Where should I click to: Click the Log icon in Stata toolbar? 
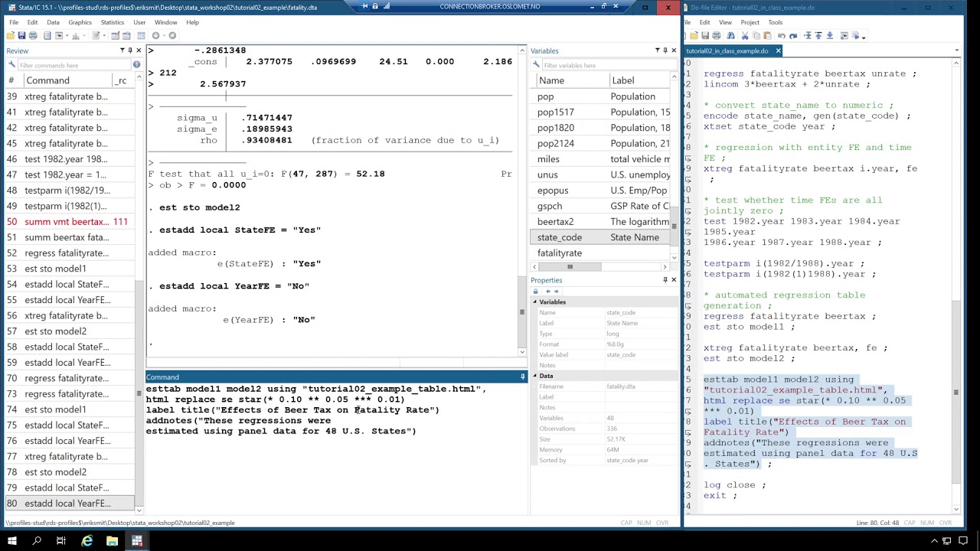[47, 35]
